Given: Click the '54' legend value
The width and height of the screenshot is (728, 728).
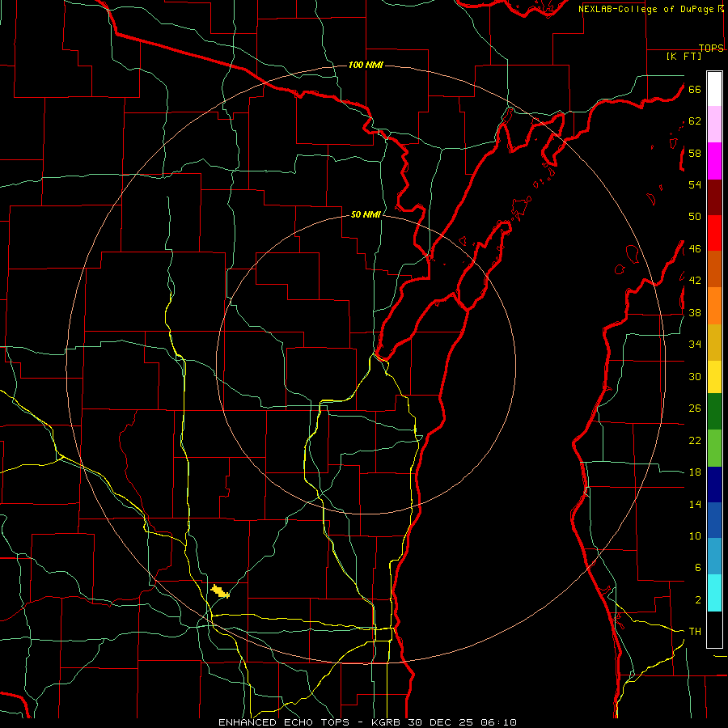Looking at the screenshot, I should click(695, 184).
